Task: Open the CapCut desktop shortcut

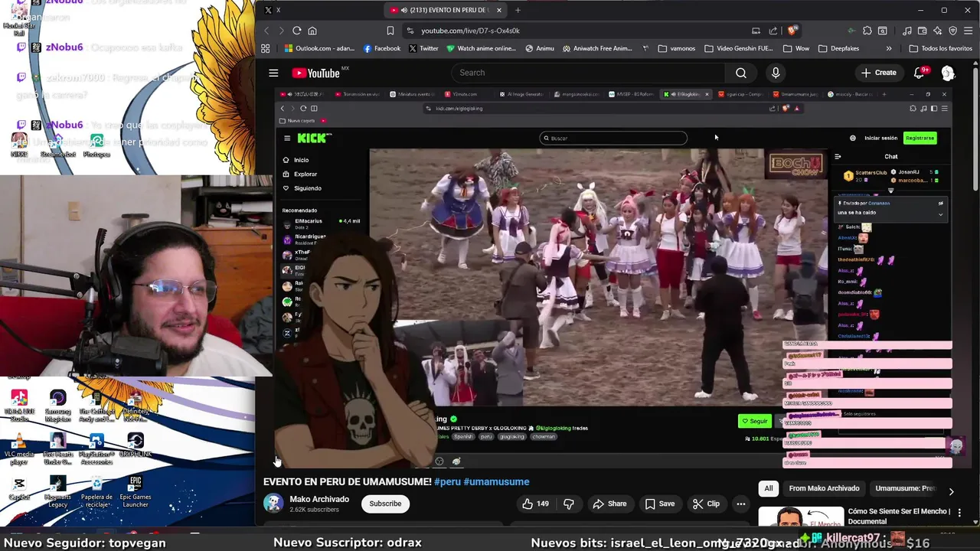Action: coord(20,488)
